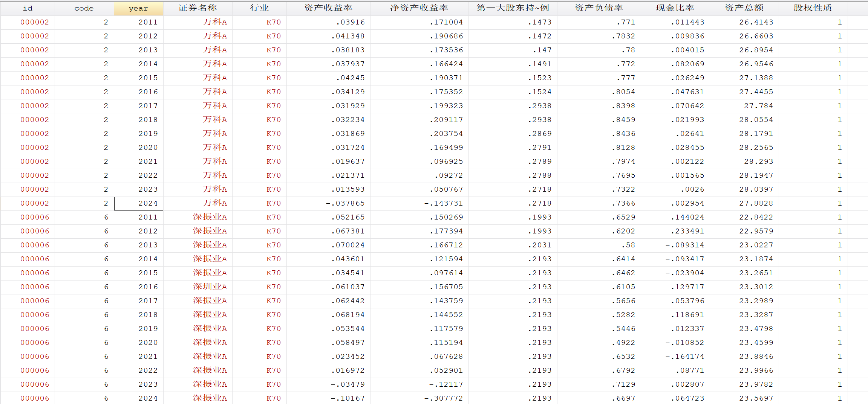Click the cell with value .156705
The image size is (868, 404).
(419, 287)
